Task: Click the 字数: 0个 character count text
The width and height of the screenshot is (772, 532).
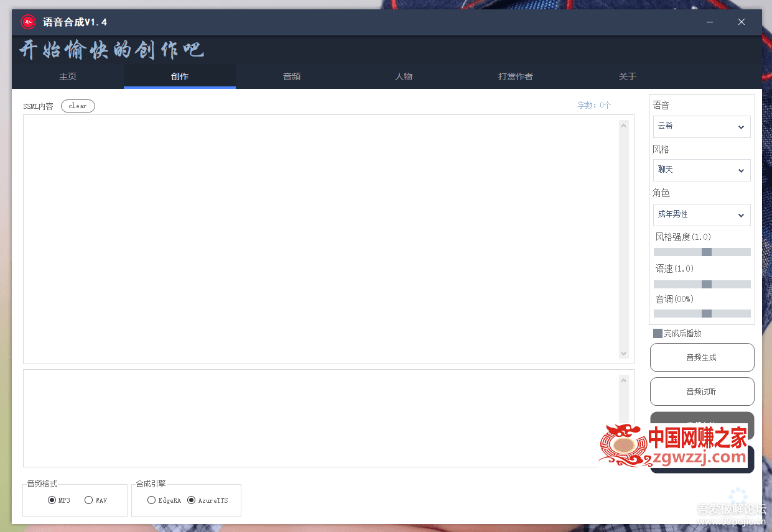Action: 594,105
